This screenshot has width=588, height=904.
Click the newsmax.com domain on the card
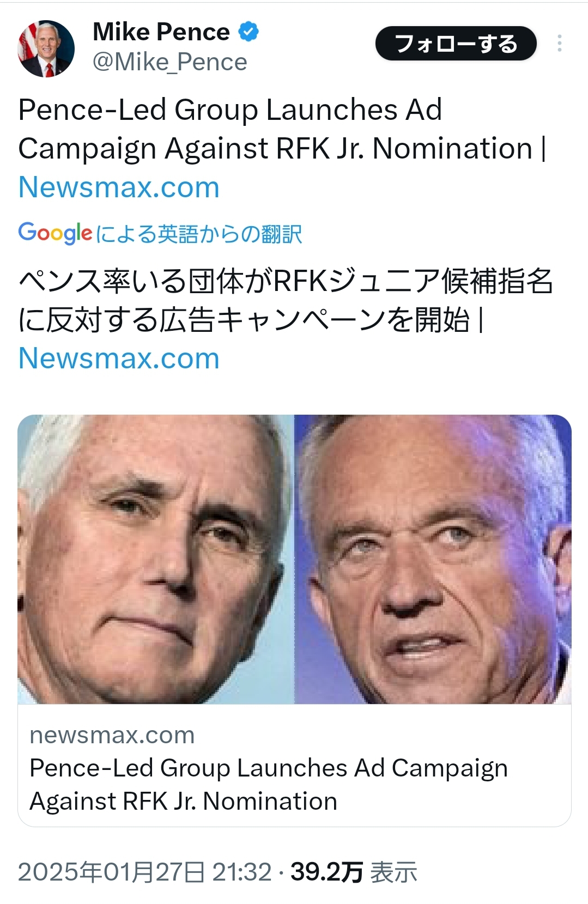pyautogui.click(x=112, y=735)
